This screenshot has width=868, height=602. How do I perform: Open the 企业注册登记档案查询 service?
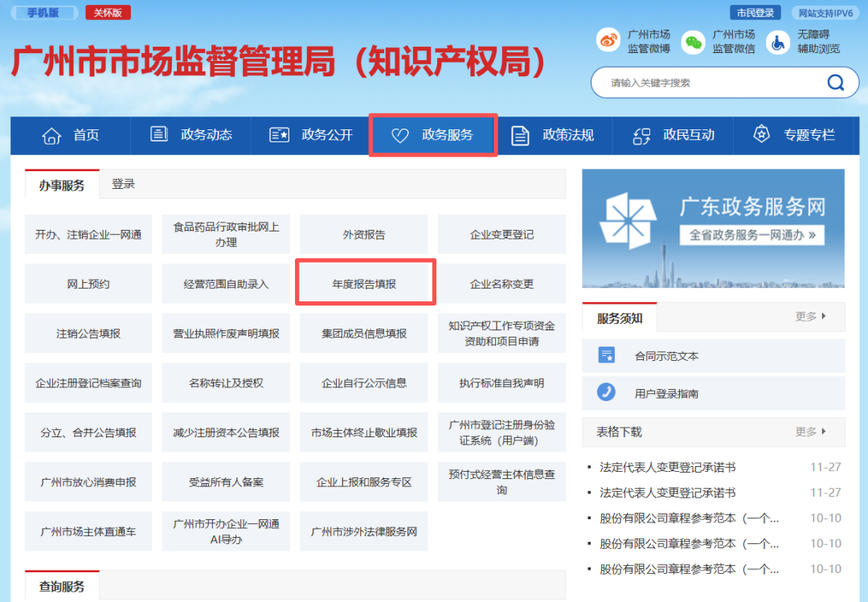(x=88, y=383)
